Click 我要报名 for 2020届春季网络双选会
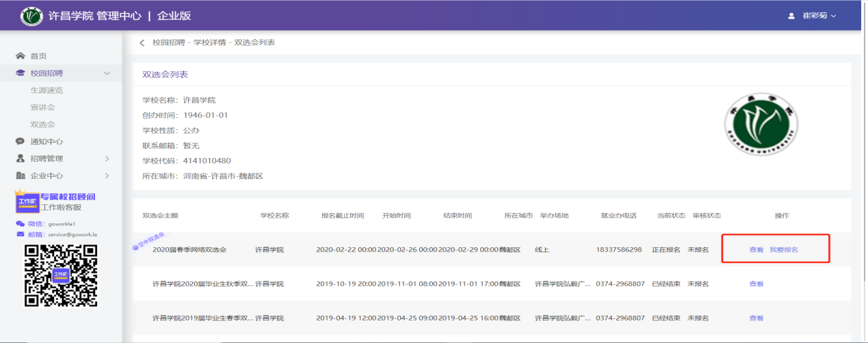This screenshot has height=343, width=868. tap(784, 249)
